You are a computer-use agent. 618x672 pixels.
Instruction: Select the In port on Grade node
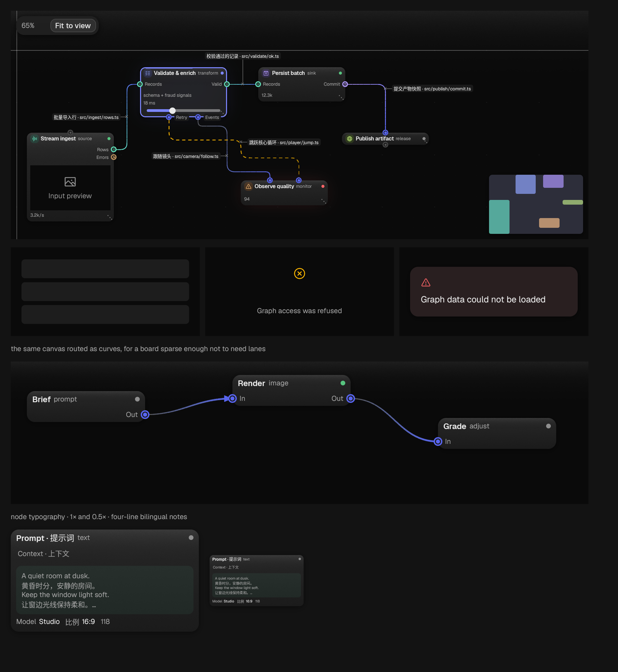(438, 442)
